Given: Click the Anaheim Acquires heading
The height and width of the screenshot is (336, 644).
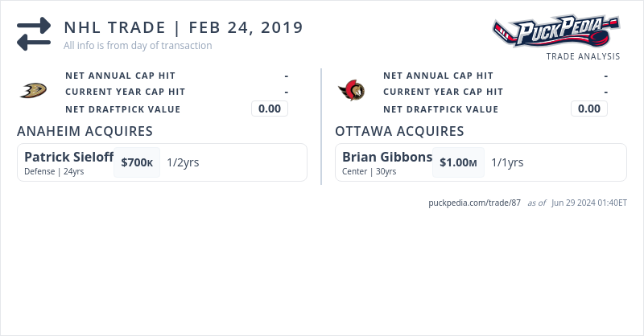Looking at the screenshot, I should [x=85, y=131].
